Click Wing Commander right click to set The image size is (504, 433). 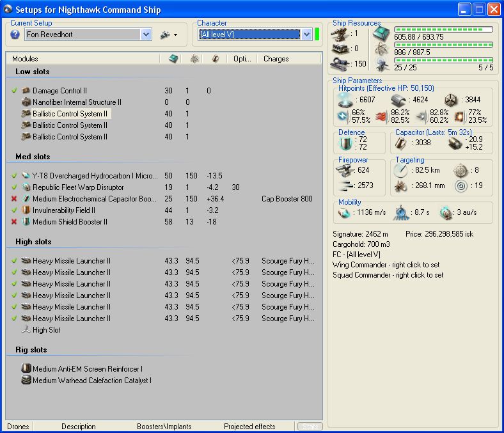click(x=386, y=265)
